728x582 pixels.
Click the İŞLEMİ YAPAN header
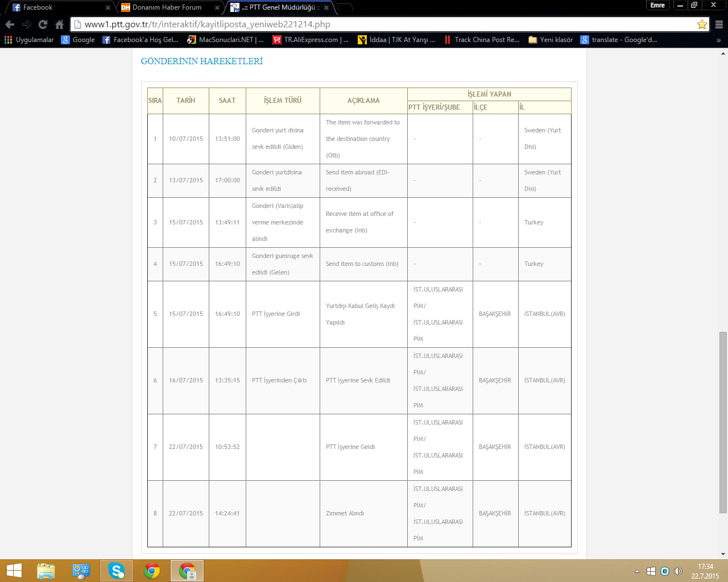[x=489, y=94]
